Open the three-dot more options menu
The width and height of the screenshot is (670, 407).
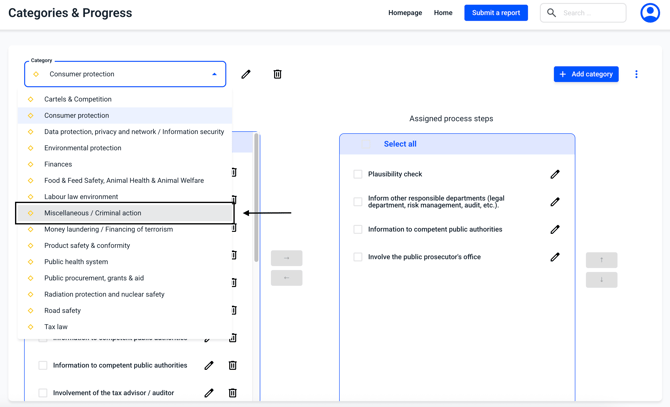coord(636,74)
